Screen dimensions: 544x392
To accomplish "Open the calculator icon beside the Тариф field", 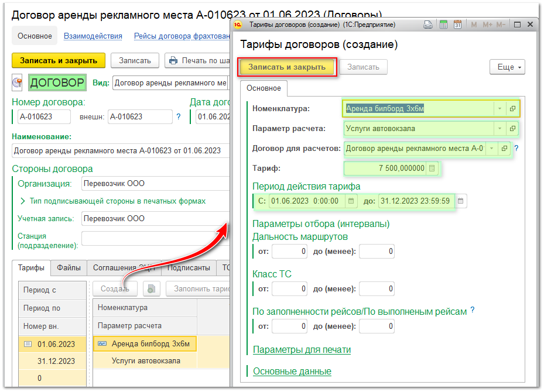I will pyautogui.click(x=432, y=169).
